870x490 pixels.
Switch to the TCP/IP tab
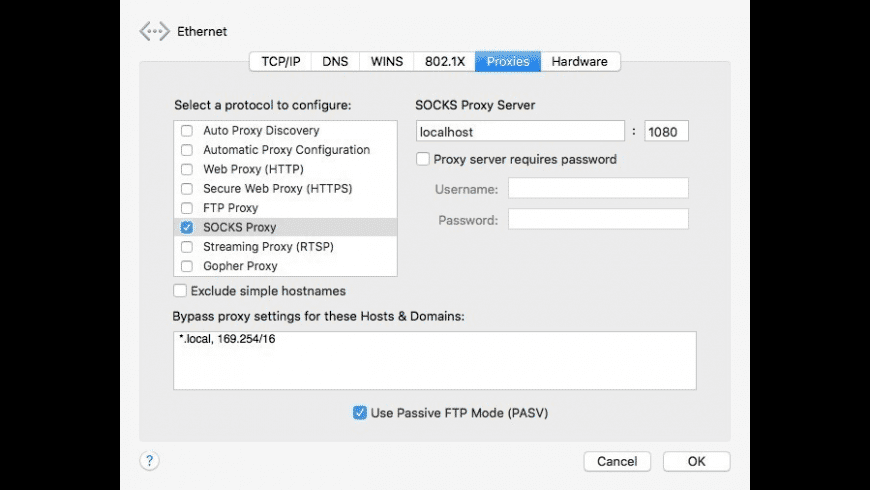(281, 62)
